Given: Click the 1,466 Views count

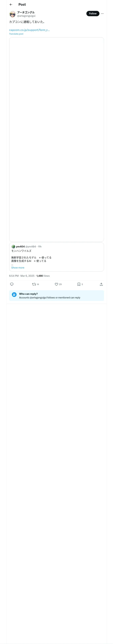Looking at the screenshot, I should point(43,276).
